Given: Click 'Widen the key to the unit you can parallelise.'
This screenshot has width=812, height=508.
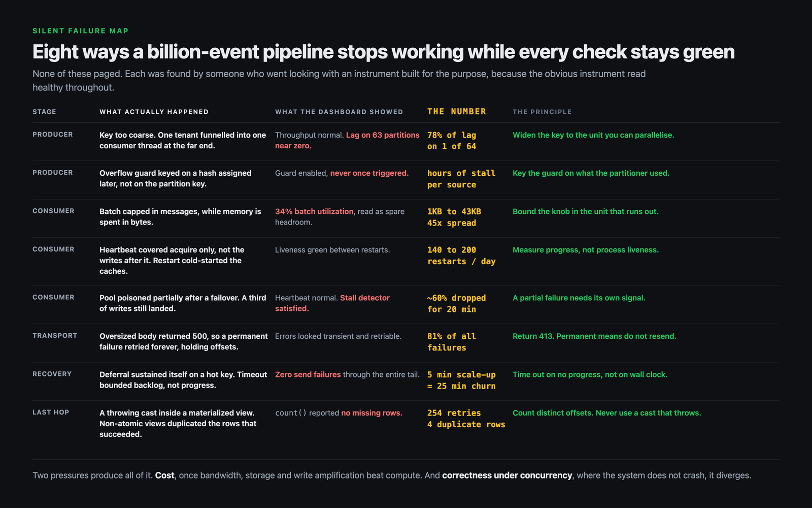Looking at the screenshot, I should point(593,135).
